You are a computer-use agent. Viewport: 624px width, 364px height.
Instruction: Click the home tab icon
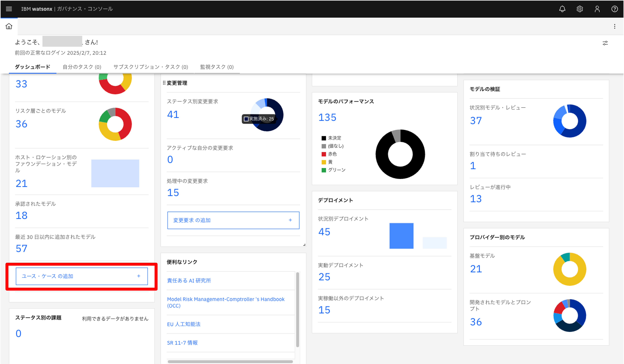point(9,26)
